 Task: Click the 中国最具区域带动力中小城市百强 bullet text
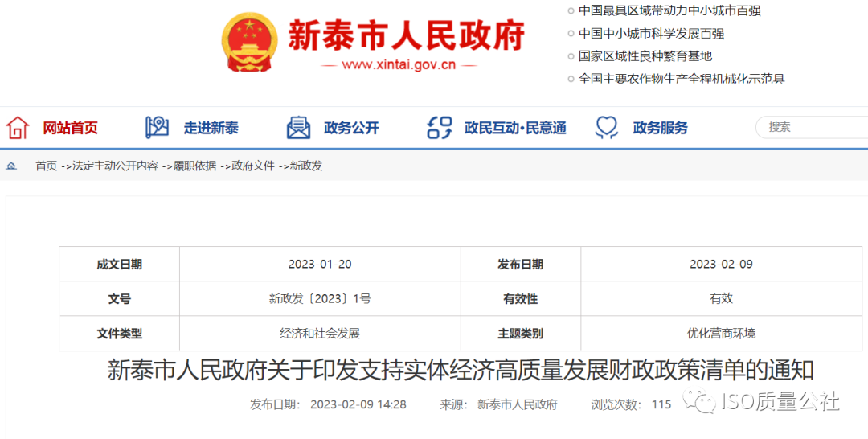coord(669,10)
